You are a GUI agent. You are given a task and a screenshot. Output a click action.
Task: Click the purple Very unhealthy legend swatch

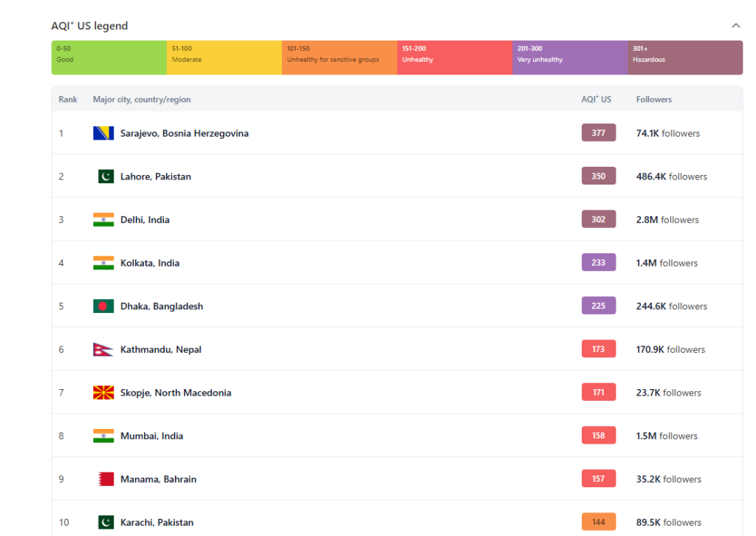(569, 58)
